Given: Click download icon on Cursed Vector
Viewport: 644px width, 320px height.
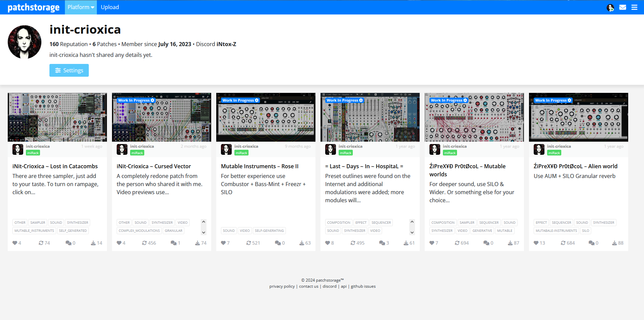Looking at the screenshot, I should coord(197,243).
